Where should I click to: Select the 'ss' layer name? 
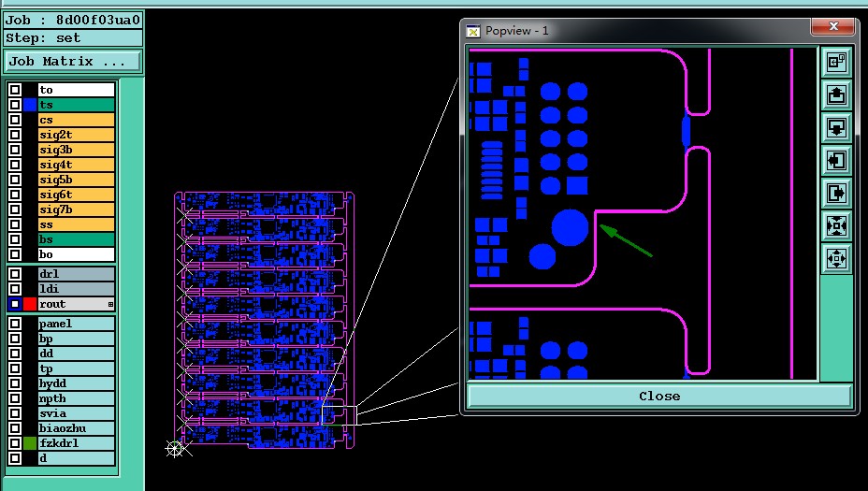pyautogui.click(x=77, y=224)
